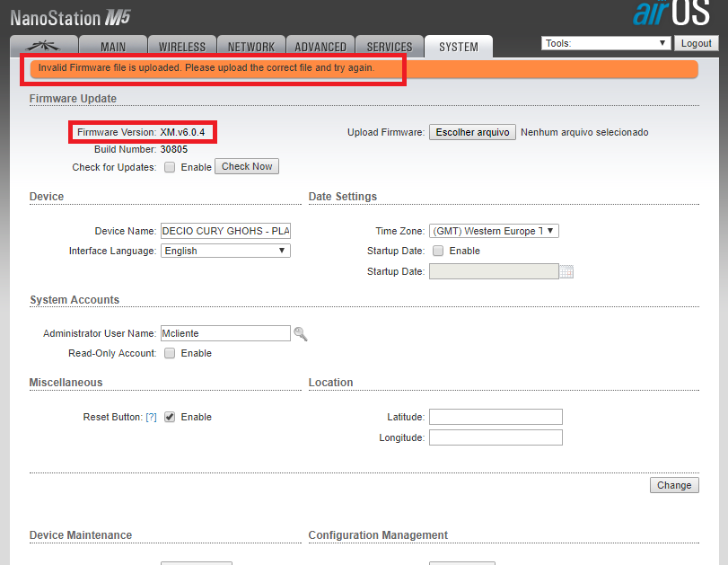
Task: Open the NETWORK tab
Action: 251,47
